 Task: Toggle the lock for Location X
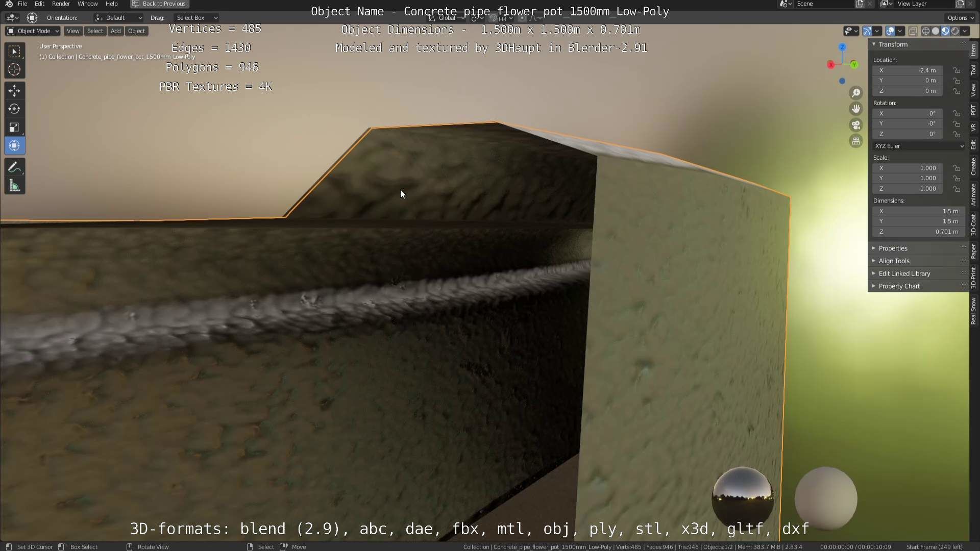pyautogui.click(x=957, y=70)
